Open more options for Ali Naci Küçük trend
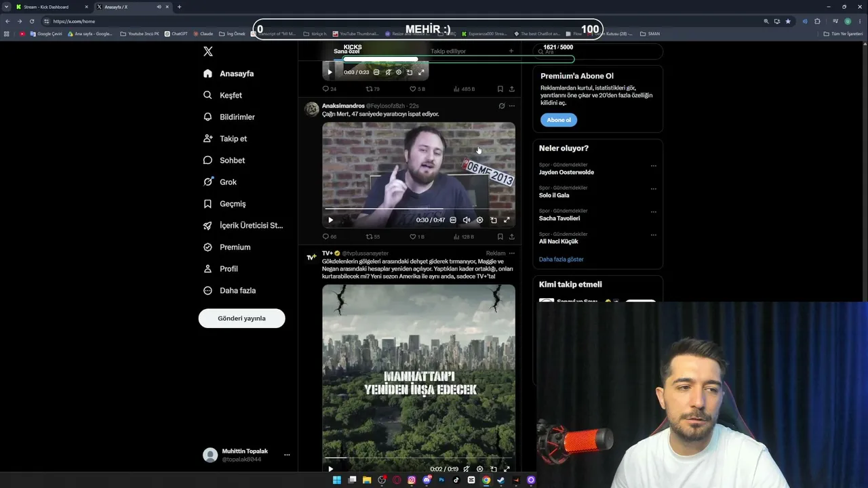The image size is (868, 488). 654,235
